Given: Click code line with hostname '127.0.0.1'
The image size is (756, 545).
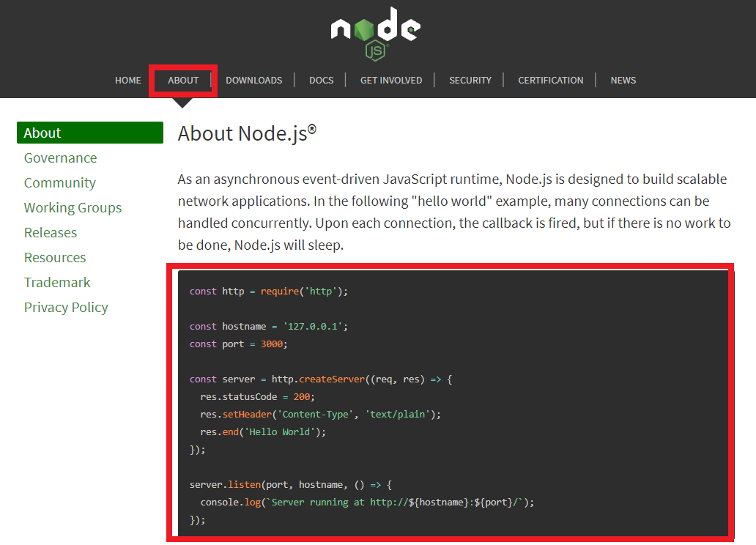Looking at the screenshot, I should click(x=269, y=327).
